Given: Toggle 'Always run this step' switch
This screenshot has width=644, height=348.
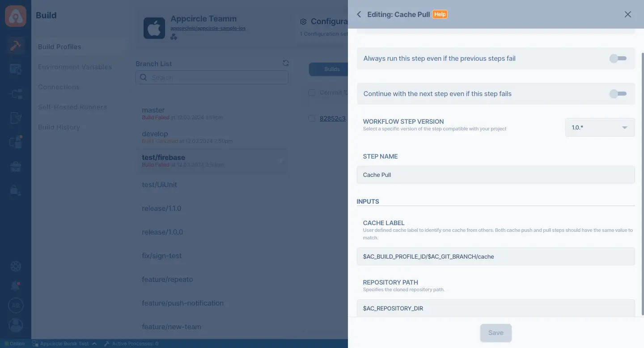Looking at the screenshot, I should [618, 59].
